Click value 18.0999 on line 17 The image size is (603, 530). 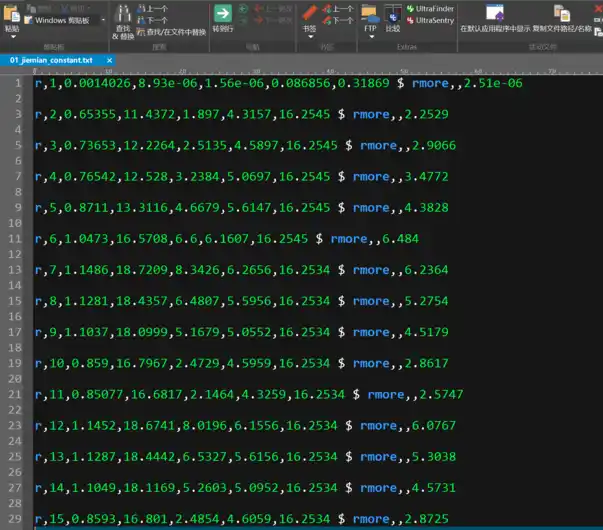coord(142,332)
